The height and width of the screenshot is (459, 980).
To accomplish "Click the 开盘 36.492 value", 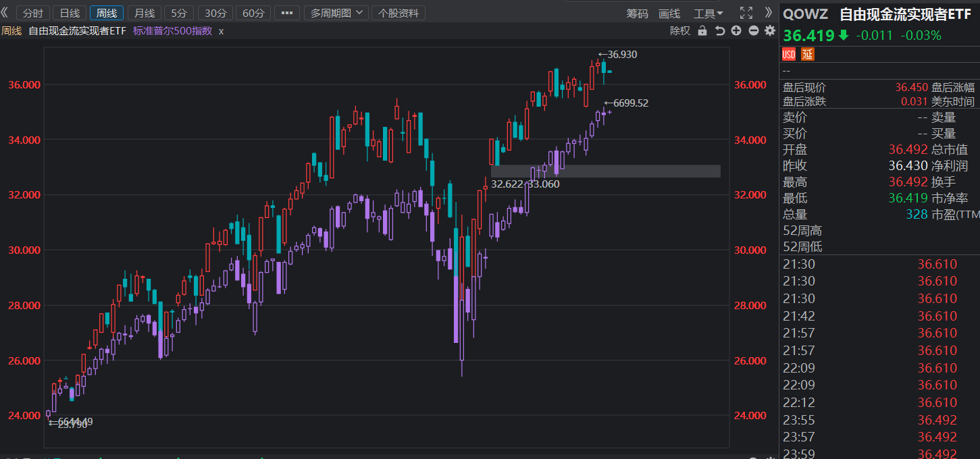I will point(908,150).
